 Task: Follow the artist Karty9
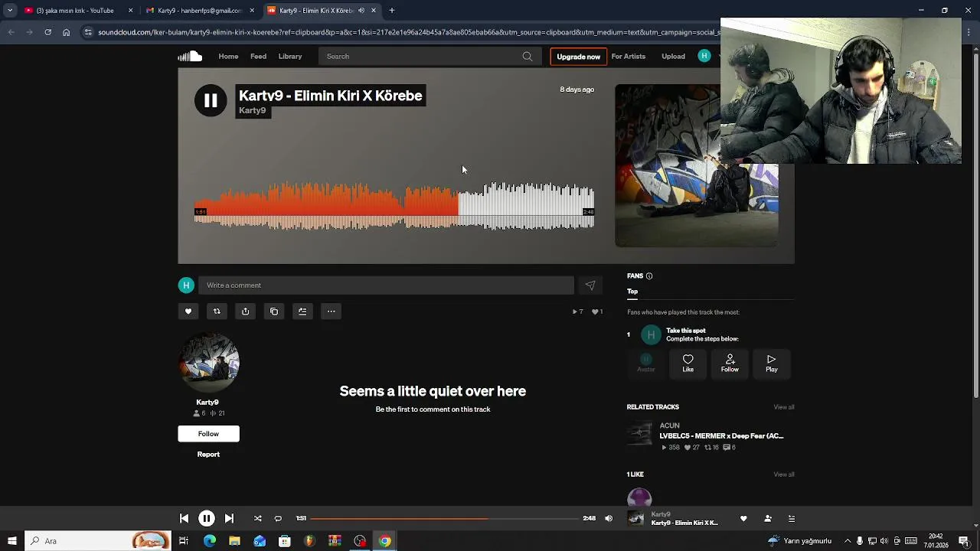pyautogui.click(x=208, y=434)
